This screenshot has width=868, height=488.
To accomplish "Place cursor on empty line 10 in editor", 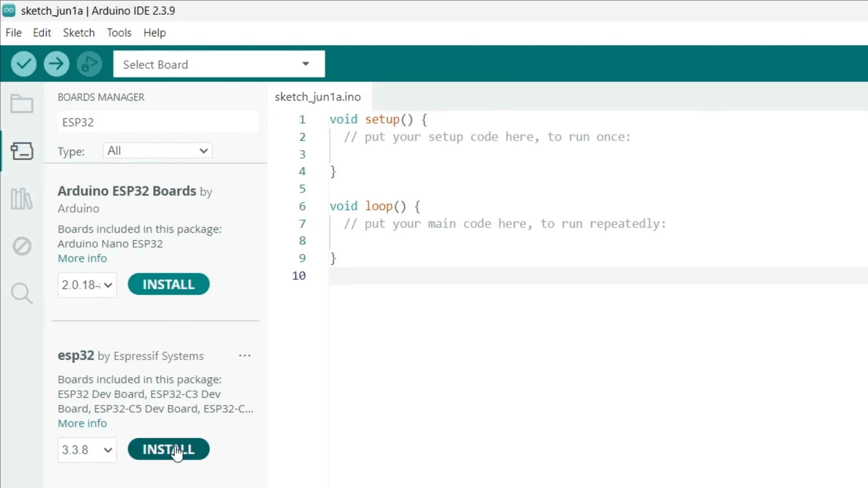I will (598, 276).
